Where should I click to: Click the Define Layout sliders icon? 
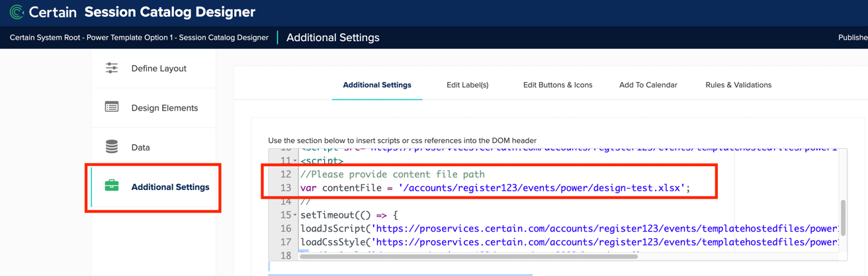[x=112, y=68]
